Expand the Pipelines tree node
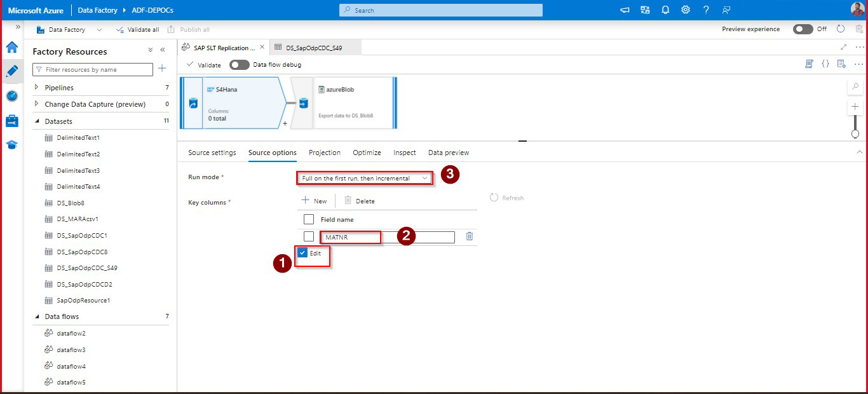 (x=36, y=88)
